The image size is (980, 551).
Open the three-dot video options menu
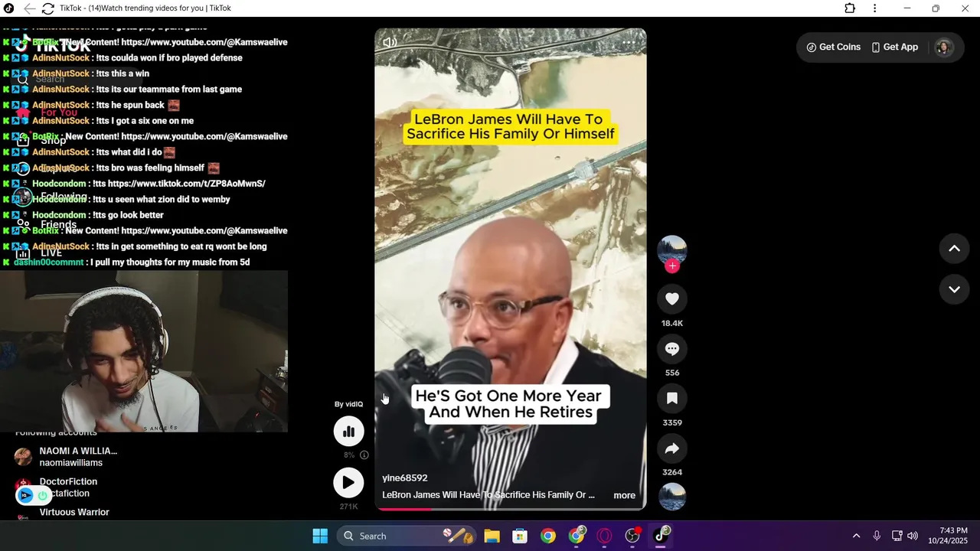tap(630, 42)
